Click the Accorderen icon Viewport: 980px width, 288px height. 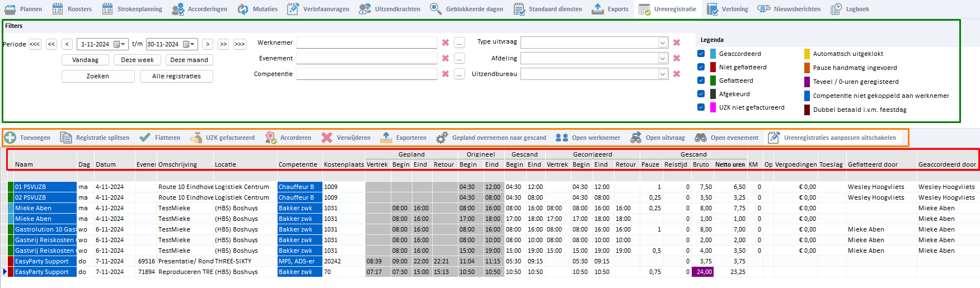(271, 138)
